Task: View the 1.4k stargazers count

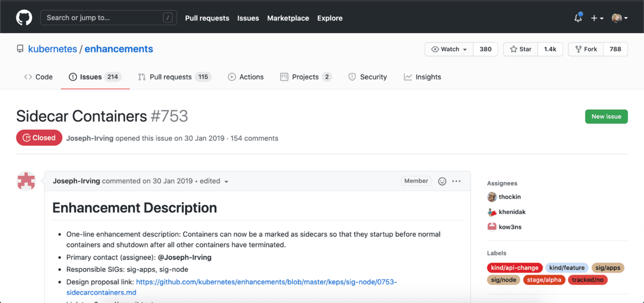Action: [550, 49]
